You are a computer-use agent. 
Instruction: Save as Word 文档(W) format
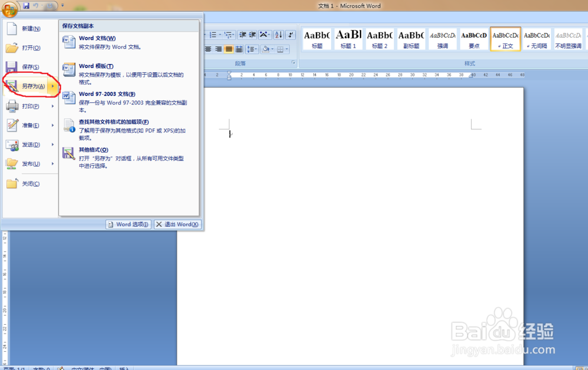click(x=129, y=42)
